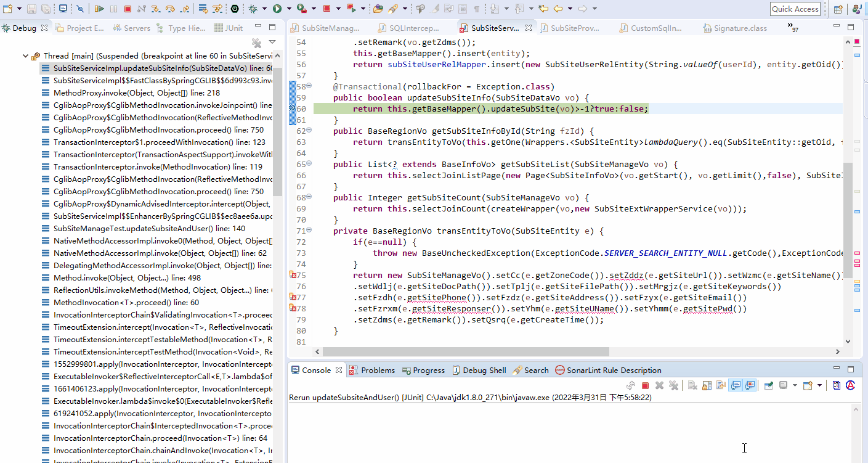The height and width of the screenshot is (463, 868).
Task: Open the Display Selected Console dropdown arrow
Action: click(795, 385)
